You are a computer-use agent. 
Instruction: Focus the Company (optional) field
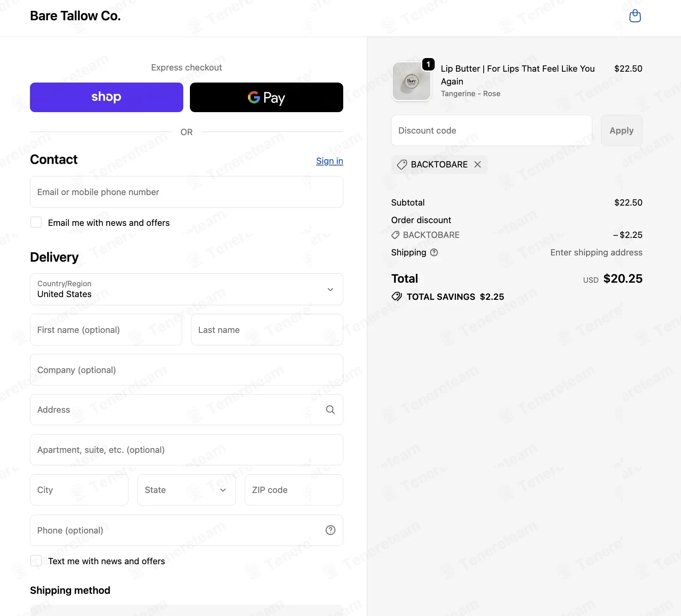pos(186,370)
